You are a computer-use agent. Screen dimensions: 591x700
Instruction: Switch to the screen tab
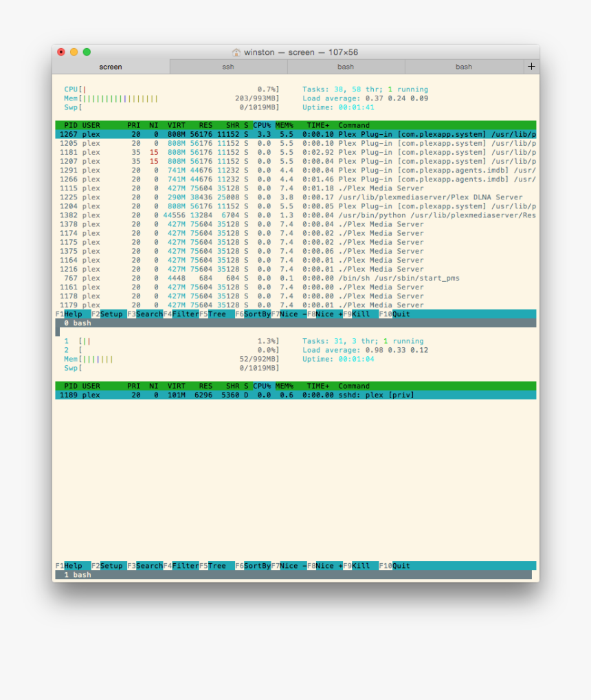click(x=111, y=67)
